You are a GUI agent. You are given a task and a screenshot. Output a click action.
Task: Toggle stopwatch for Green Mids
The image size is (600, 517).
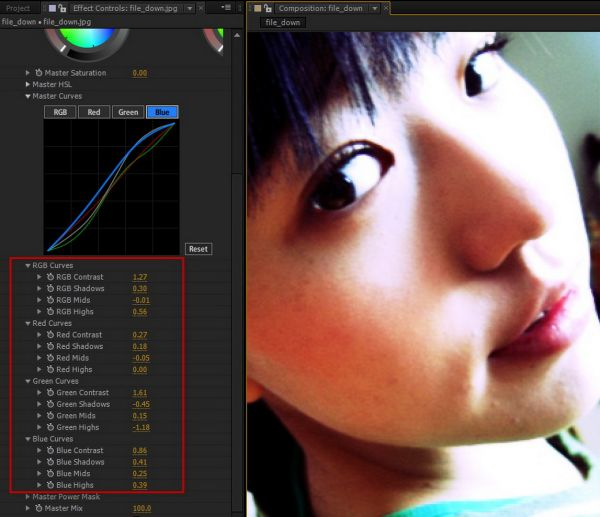[x=51, y=415]
